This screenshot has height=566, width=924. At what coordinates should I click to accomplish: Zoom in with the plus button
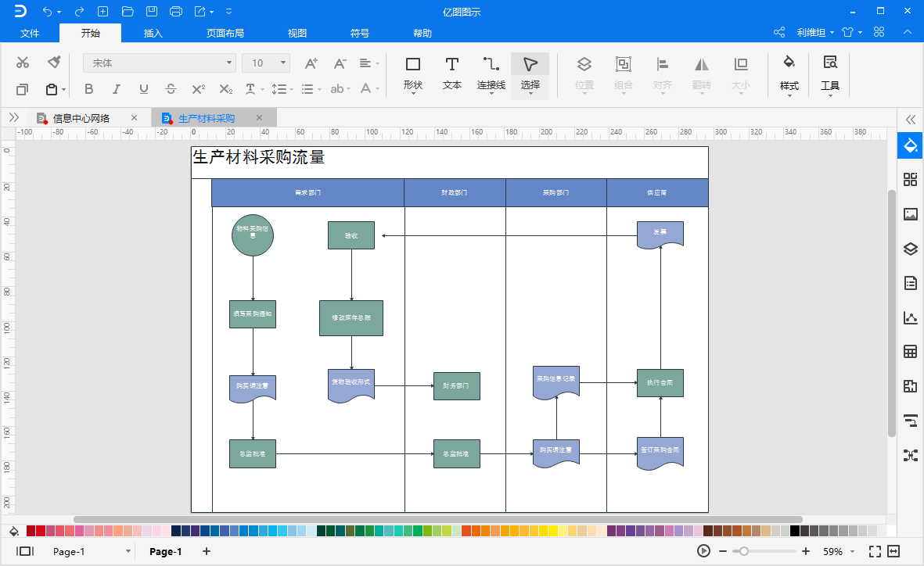[806, 551]
